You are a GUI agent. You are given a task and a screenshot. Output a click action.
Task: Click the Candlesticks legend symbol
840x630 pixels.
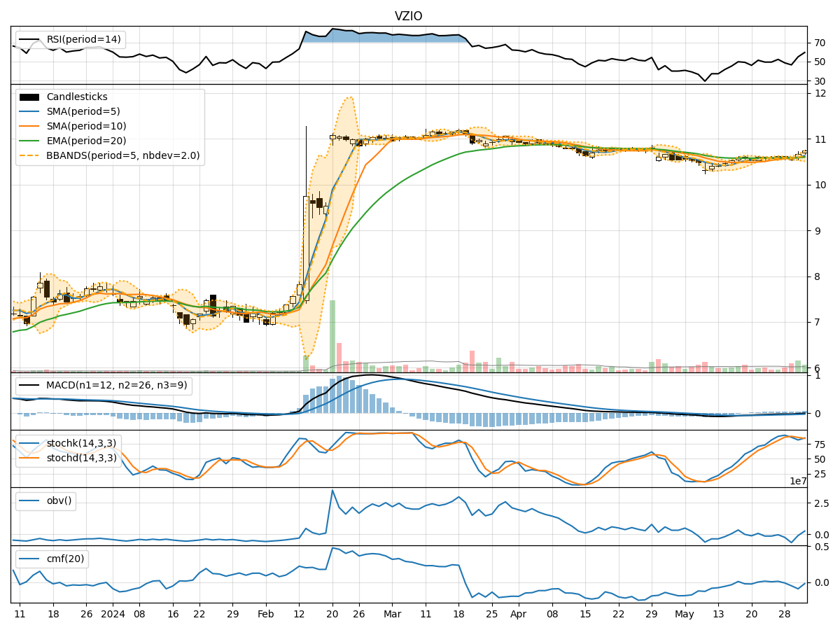pos(28,97)
